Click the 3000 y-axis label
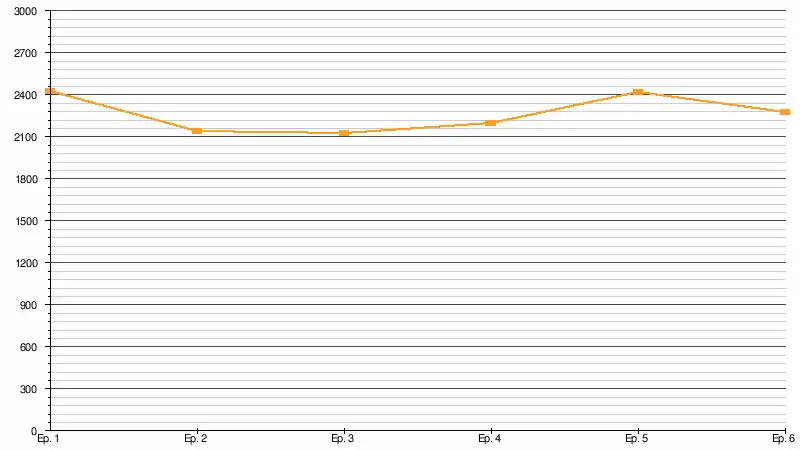The width and height of the screenshot is (800, 450). tap(26, 11)
